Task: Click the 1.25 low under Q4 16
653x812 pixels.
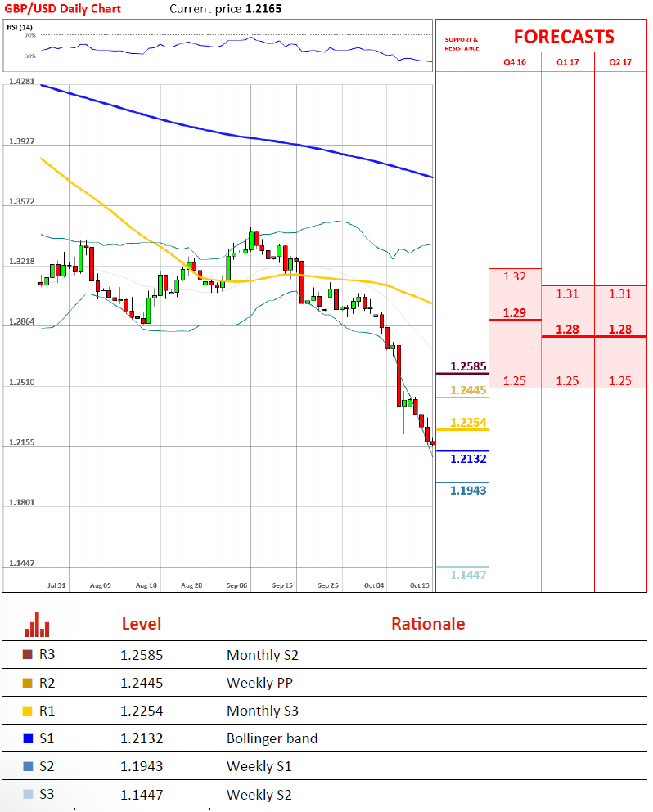Action: click(x=515, y=380)
